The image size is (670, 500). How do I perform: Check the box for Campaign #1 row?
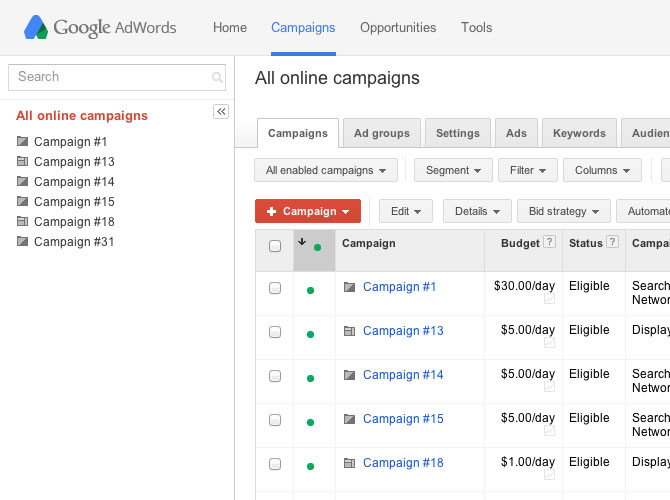[x=275, y=288]
